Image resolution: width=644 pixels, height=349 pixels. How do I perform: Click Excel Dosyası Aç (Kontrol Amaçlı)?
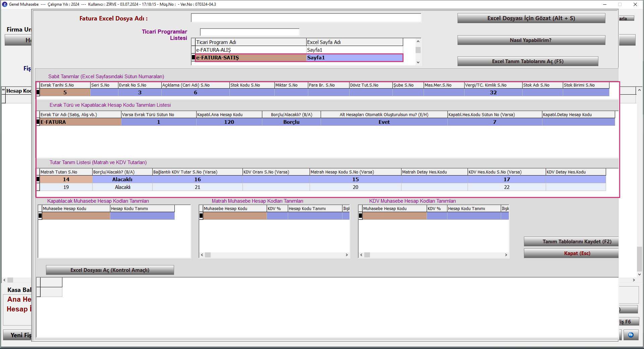click(x=110, y=270)
